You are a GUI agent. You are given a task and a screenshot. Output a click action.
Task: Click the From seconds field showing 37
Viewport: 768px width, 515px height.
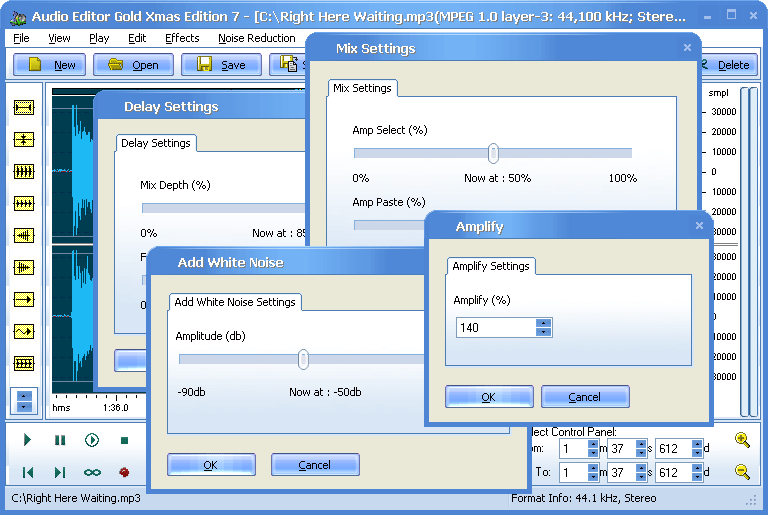click(621, 448)
